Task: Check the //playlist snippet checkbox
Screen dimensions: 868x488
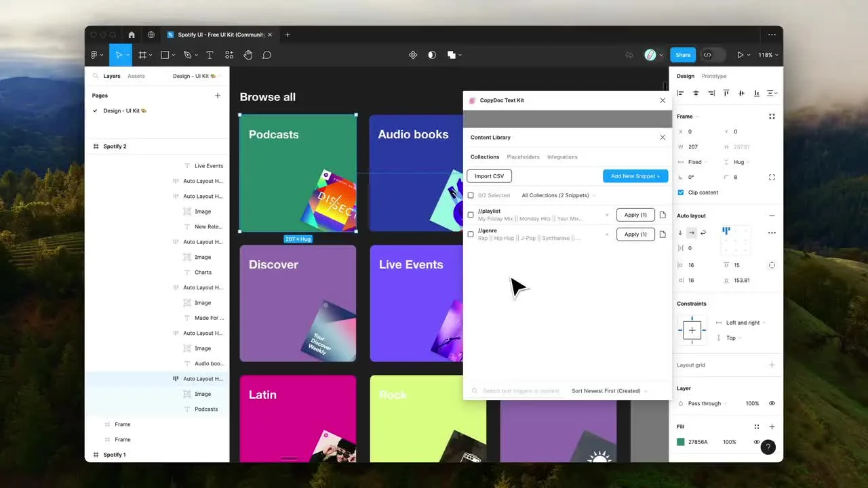Action: (471, 215)
